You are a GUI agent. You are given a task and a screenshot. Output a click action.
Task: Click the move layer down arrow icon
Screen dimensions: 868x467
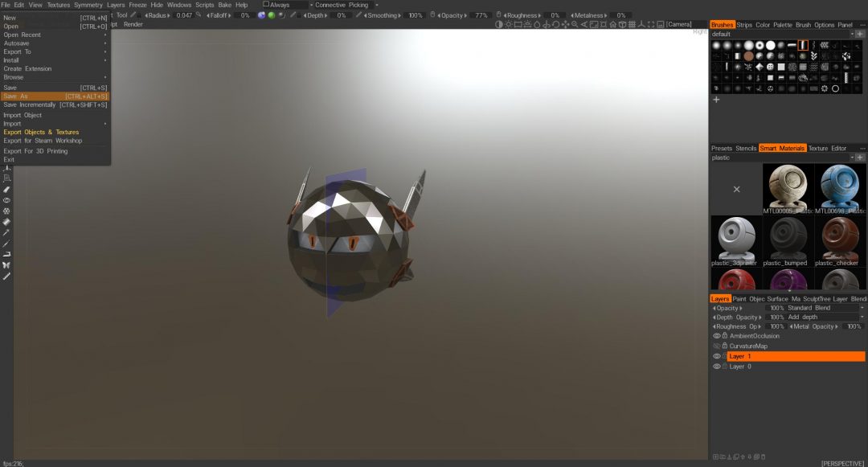pos(750,457)
